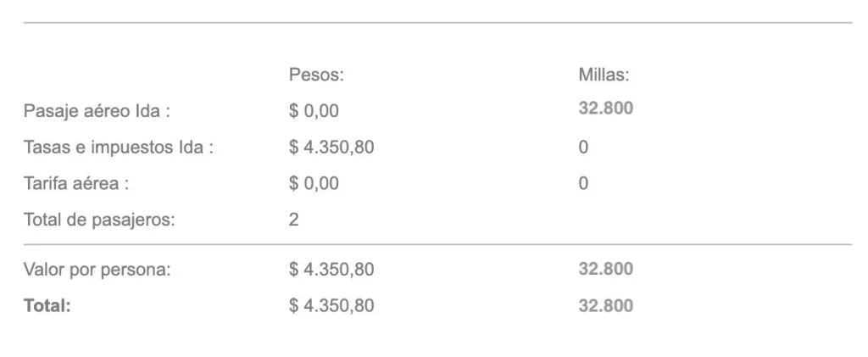Click the Millas column header
Image resolution: width=868 pixels, height=357 pixels.
coord(604,75)
